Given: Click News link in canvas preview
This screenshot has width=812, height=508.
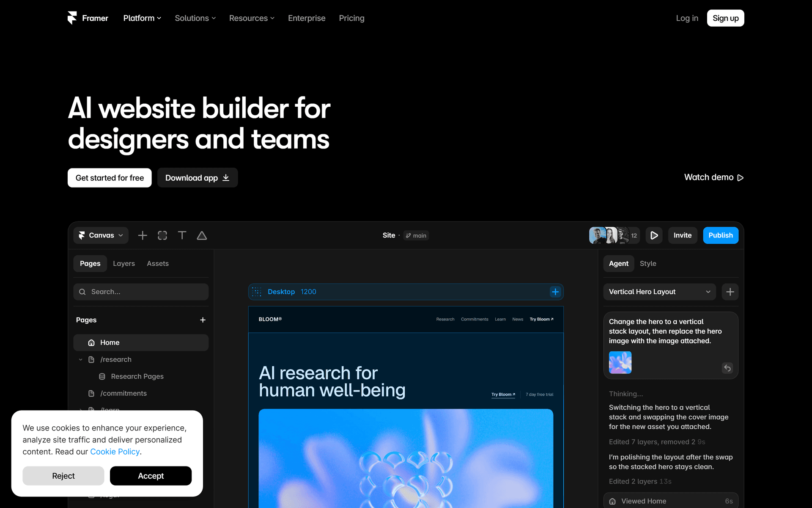Looking at the screenshot, I should coord(518,319).
